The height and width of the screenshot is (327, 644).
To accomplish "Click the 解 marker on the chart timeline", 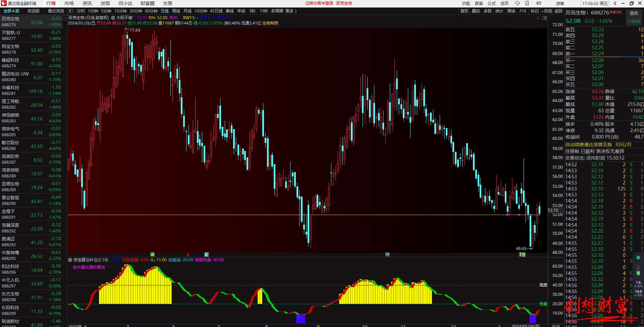I will click(x=207, y=255).
